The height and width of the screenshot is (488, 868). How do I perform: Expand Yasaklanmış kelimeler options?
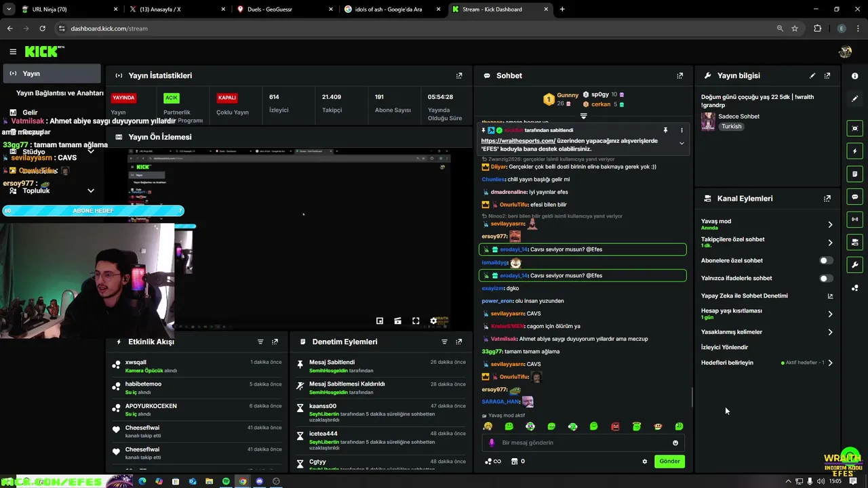[x=830, y=332]
